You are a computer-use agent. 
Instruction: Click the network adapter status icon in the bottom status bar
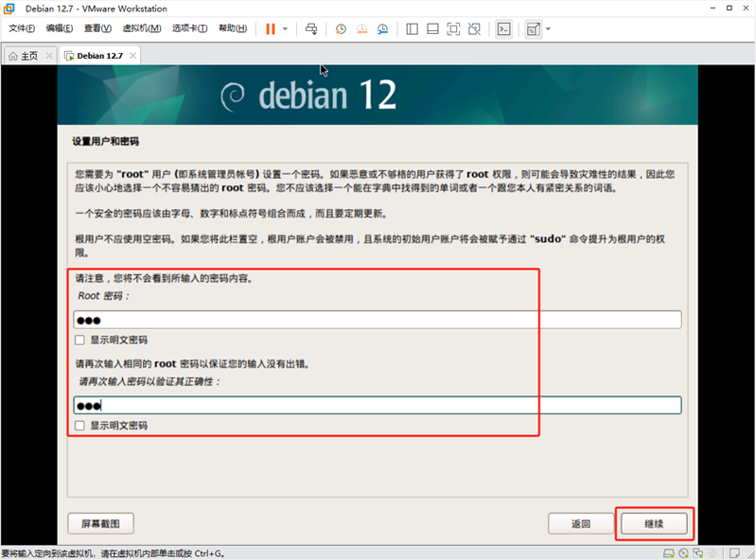pos(698,553)
